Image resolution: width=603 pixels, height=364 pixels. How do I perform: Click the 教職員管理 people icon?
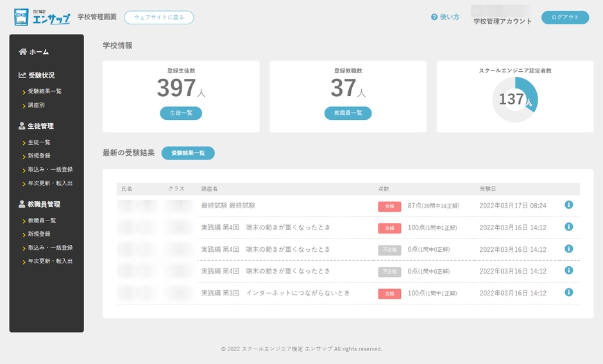(22, 204)
